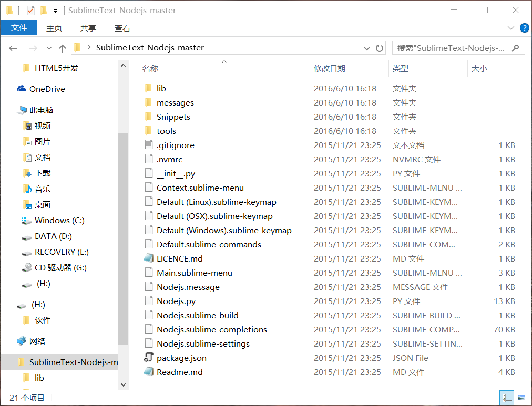Click the sidebar scrollbar up arrow
The height and width of the screenshot is (406, 532).
pos(123,66)
